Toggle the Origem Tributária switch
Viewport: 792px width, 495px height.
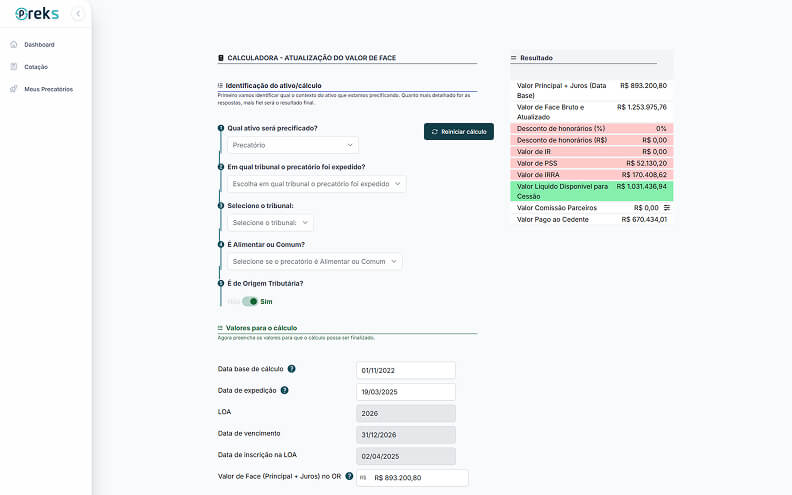pos(249,301)
